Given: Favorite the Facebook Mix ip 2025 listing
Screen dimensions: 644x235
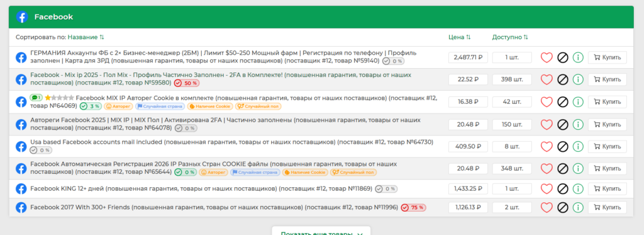Looking at the screenshot, I should tap(547, 79).
